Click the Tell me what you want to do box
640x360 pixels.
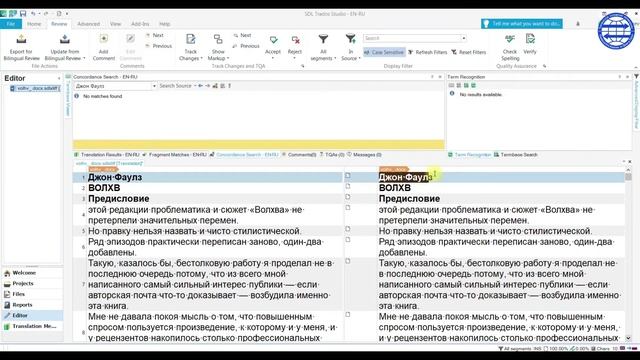(x=522, y=24)
